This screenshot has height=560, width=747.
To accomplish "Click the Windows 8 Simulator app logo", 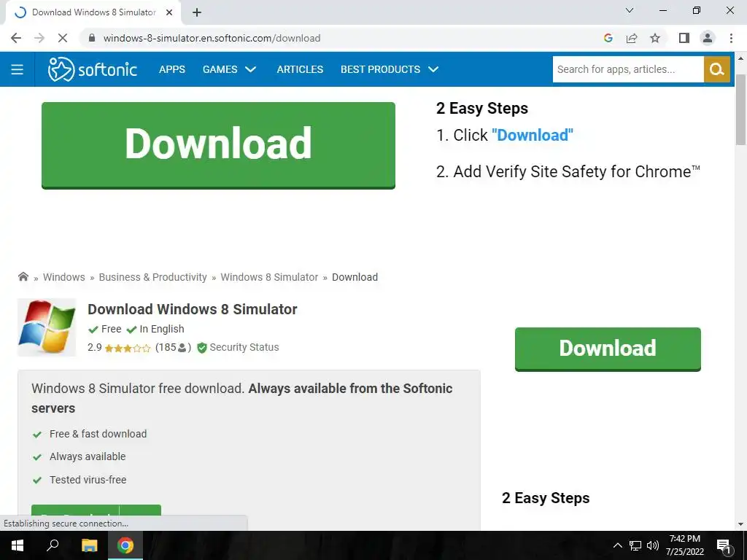I will (x=47, y=327).
